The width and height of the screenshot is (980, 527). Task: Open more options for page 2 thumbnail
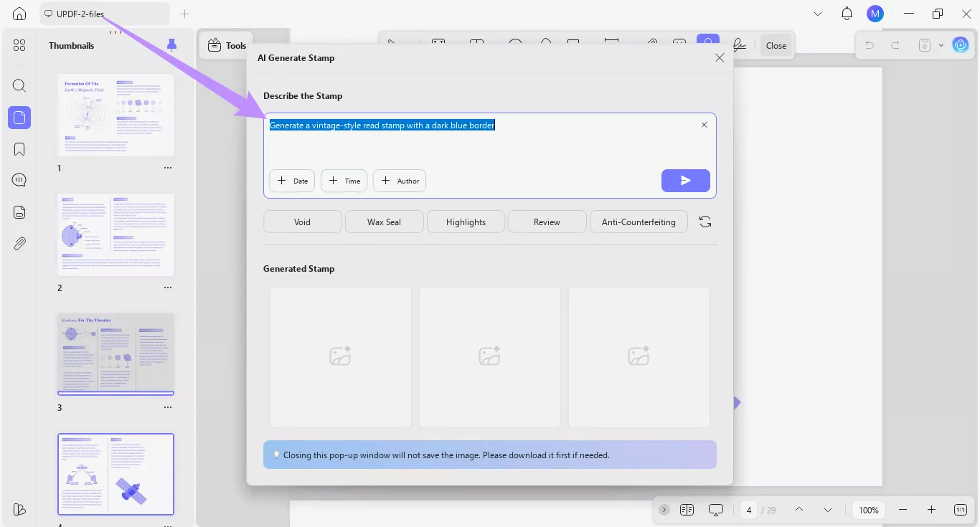pyautogui.click(x=168, y=288)
